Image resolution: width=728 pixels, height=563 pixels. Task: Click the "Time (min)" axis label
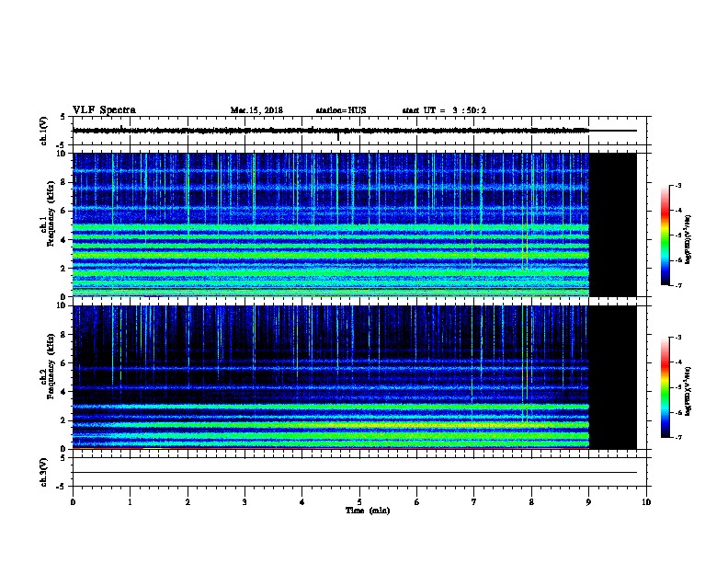(368, 511)
